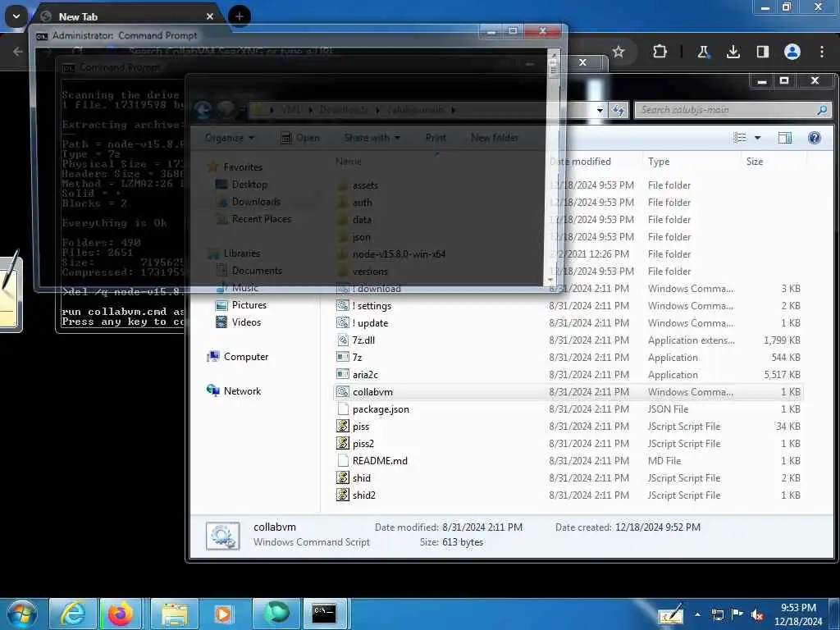
Task: Select the package.json file
Action: tap(381, 409)
